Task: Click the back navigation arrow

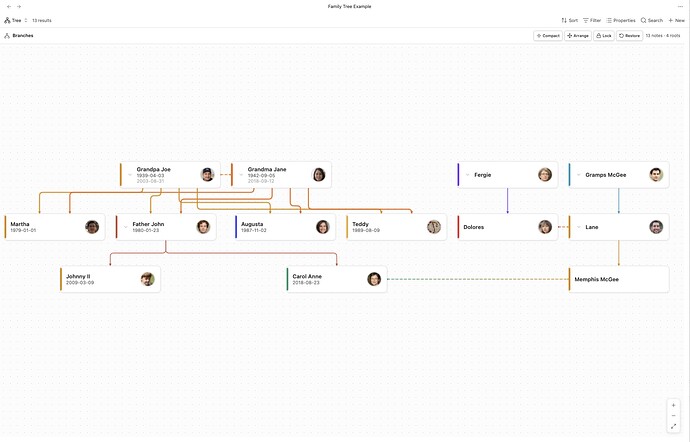Action: point(8,6)
